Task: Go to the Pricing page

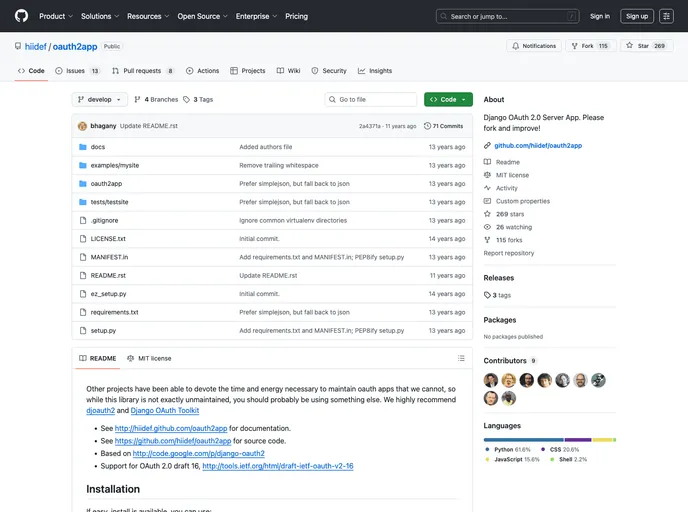Action: pos(296,16)
